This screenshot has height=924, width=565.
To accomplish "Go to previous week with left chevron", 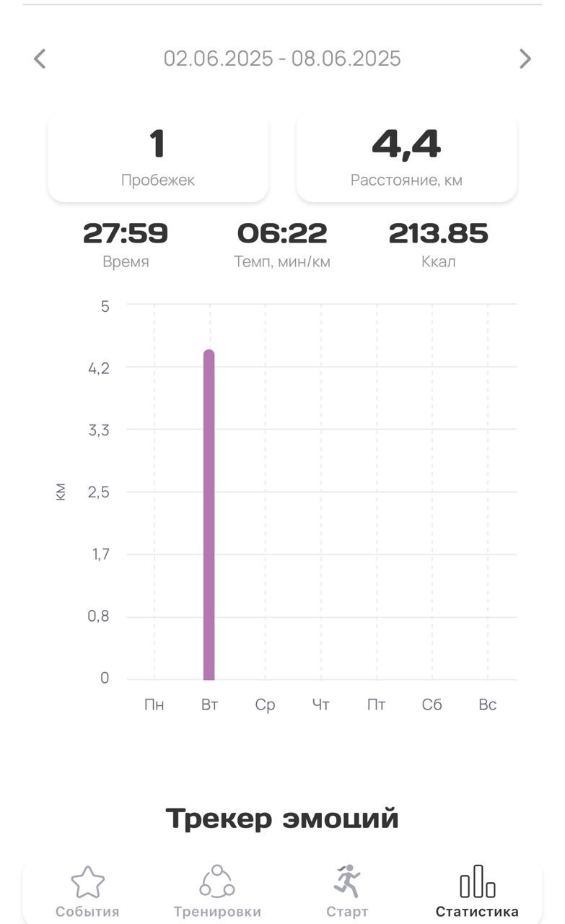I will [40, 58].
